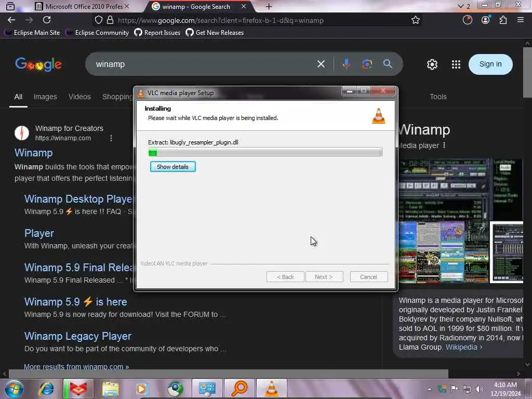This screenshot has height=399, width=532.
Task: Open Eclipse Community bookmark
Action: pos(98,33)
